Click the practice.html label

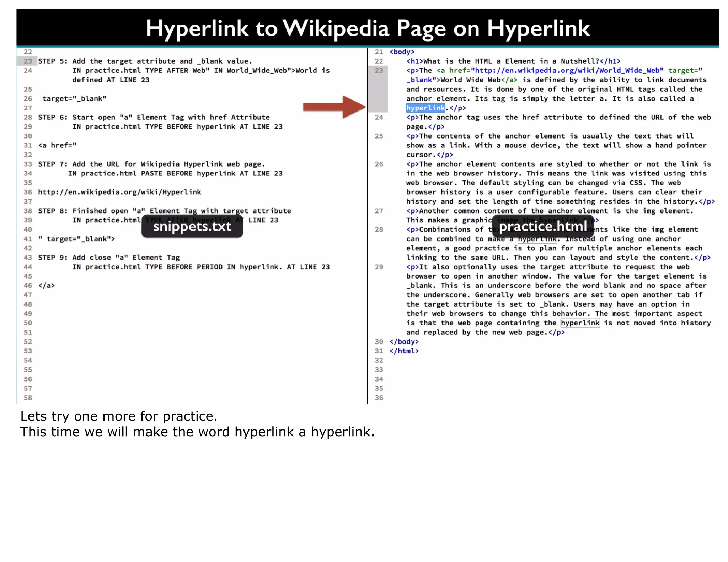[543, 226]
